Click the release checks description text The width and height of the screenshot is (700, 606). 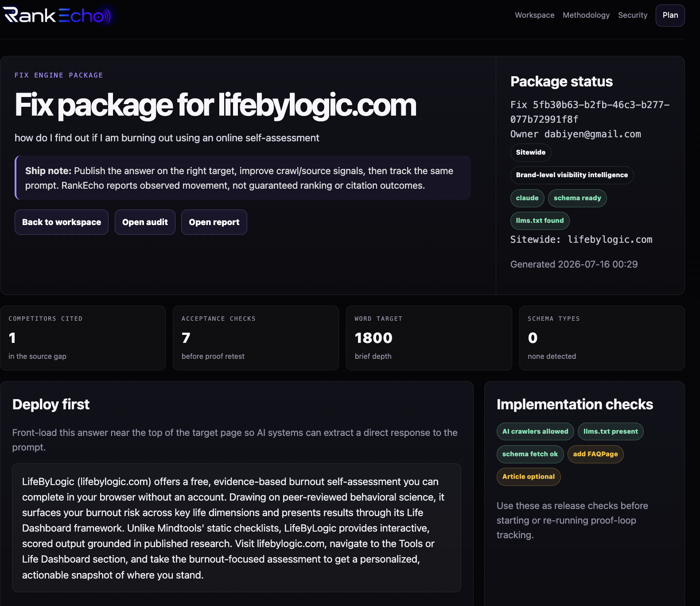pos(572,521)
